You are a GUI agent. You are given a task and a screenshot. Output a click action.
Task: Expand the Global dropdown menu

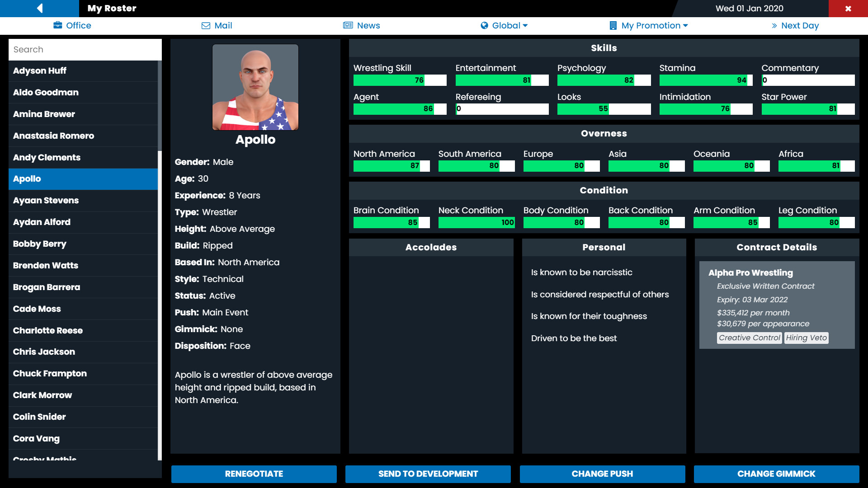pyautogui.click(x=505, y=25)
